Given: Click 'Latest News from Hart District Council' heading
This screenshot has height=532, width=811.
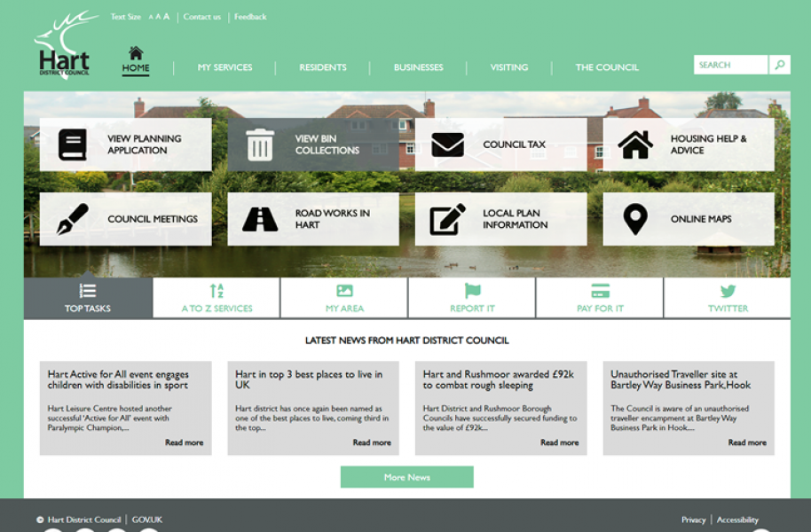Looking at the screenshot, I should click(x=407, y=340).
